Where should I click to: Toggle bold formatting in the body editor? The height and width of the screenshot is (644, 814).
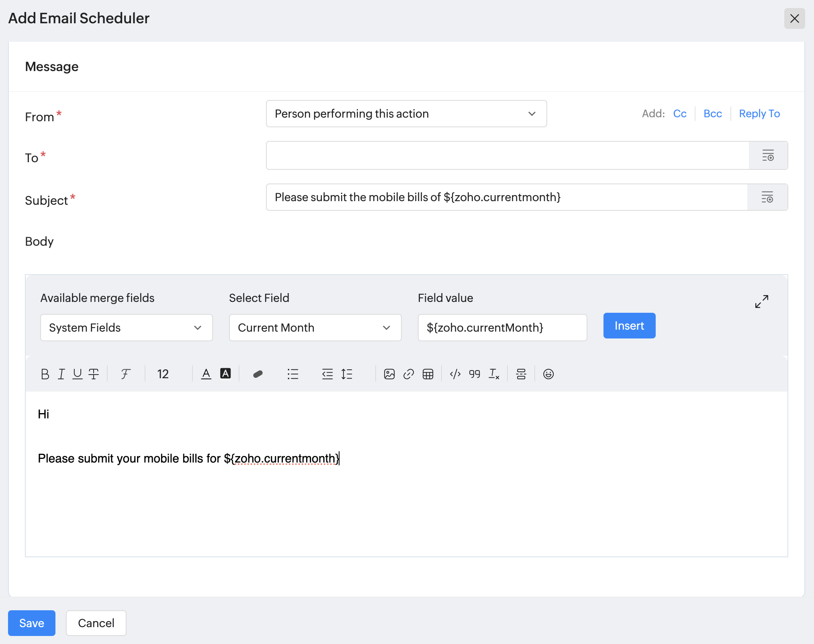point(45,374)
